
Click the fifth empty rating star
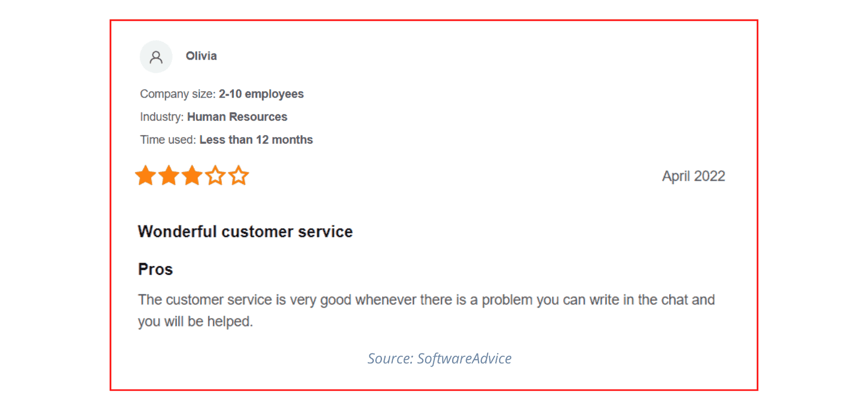click(x=239, y=175)
